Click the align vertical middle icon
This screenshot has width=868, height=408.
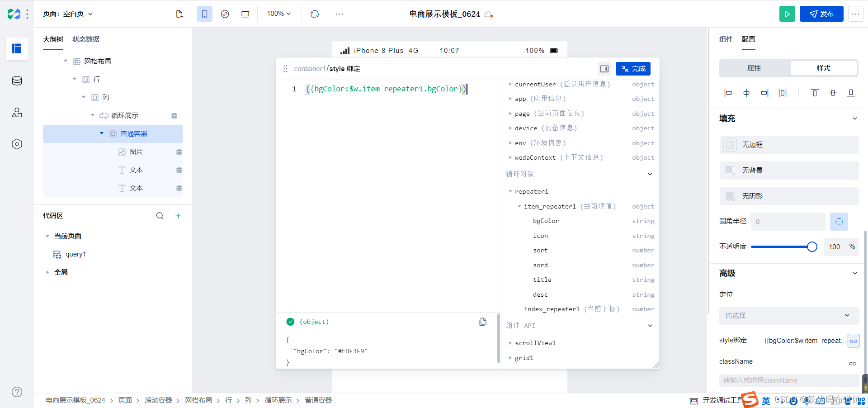point(833,93)
